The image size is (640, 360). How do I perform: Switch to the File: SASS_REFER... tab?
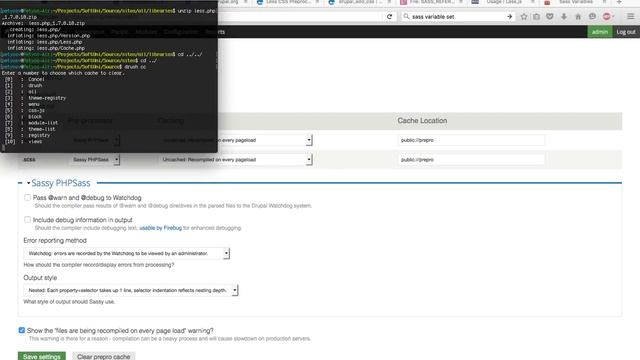tap(432, 2)
